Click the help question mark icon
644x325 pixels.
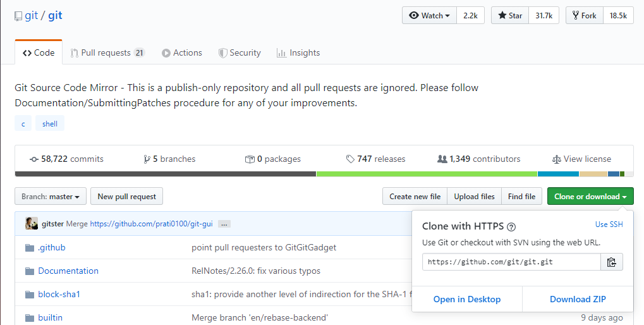click(x=511, y=227)
